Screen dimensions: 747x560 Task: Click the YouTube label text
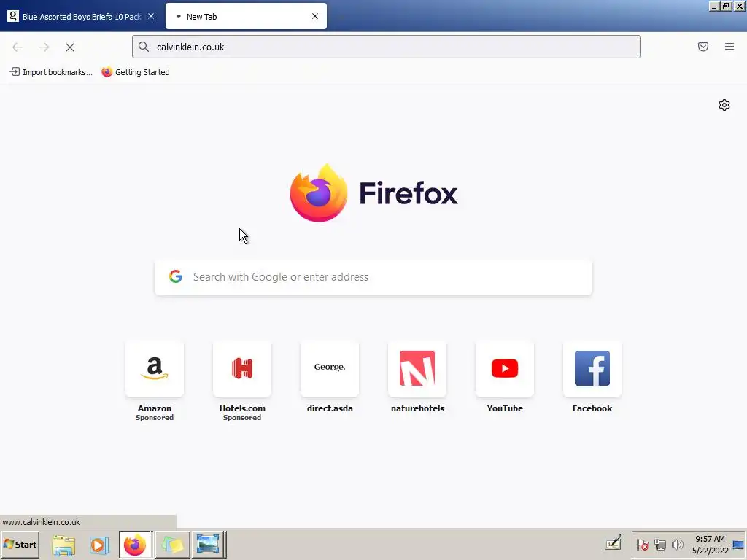click(505, 408)
